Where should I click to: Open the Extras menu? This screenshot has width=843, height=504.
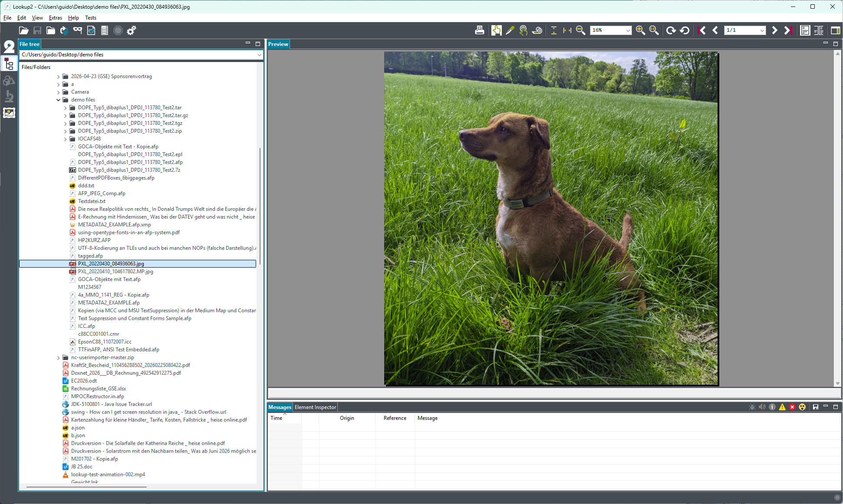(56, 18)
